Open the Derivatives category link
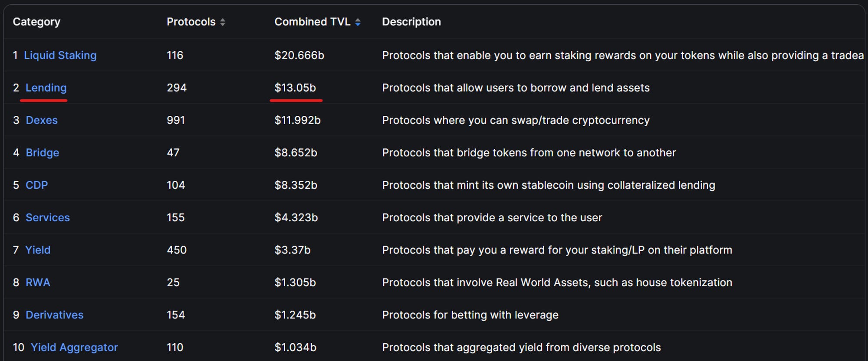 tap(55, 315)
